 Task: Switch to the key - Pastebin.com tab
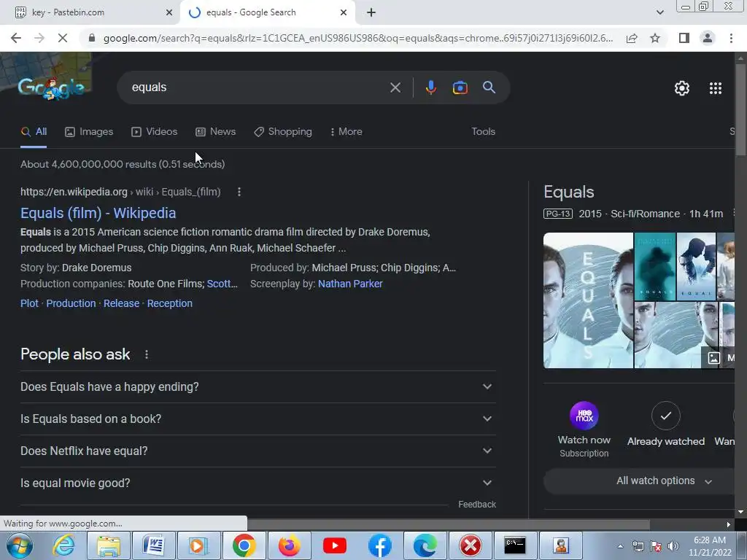tap(90, 12)
